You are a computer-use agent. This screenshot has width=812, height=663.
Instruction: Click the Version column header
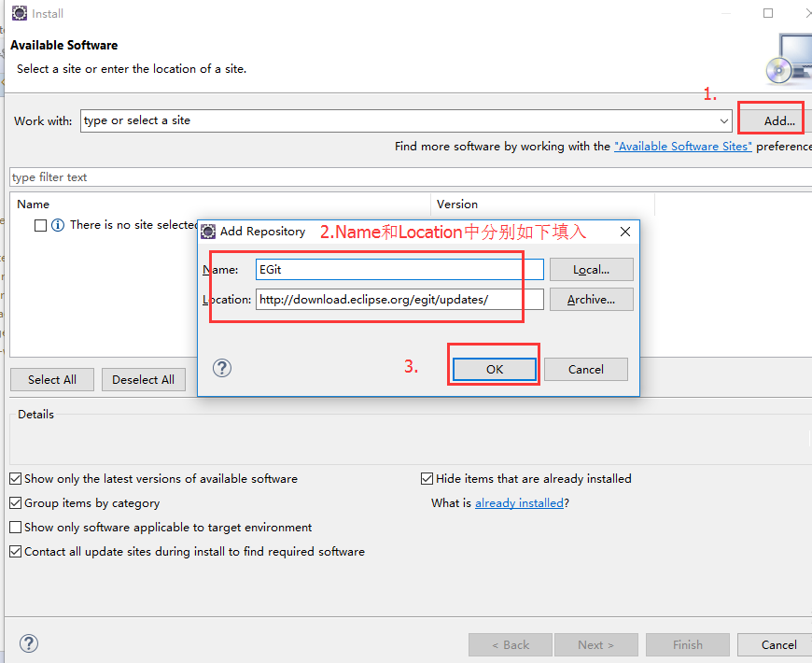542,205
